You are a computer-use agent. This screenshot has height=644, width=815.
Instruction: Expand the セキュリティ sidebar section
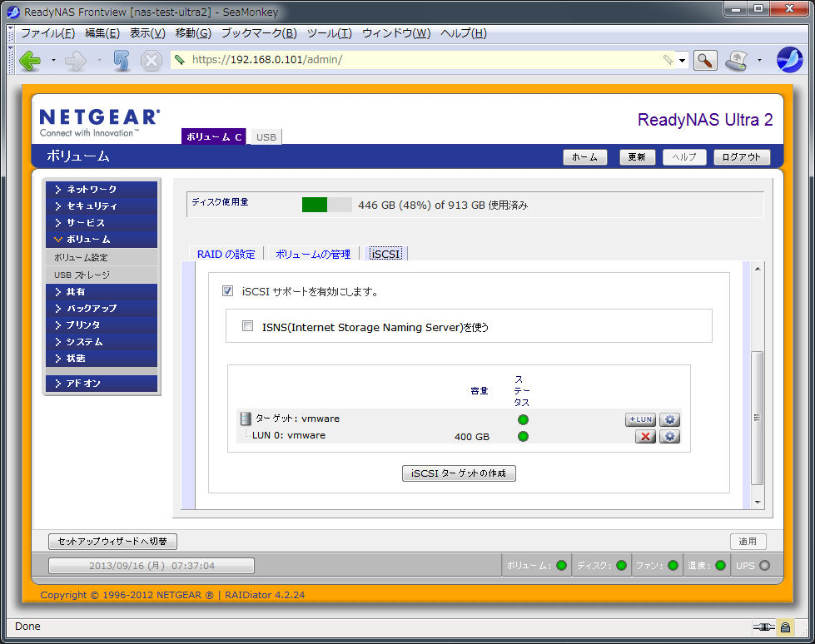(102, 206)
